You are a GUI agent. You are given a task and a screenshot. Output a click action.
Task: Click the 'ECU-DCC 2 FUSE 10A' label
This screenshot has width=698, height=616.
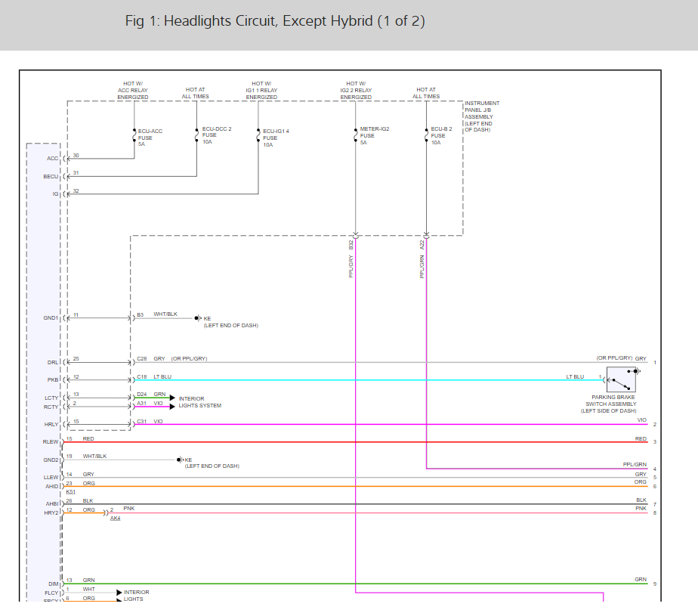pyautogui.click(x=217, y=135)
